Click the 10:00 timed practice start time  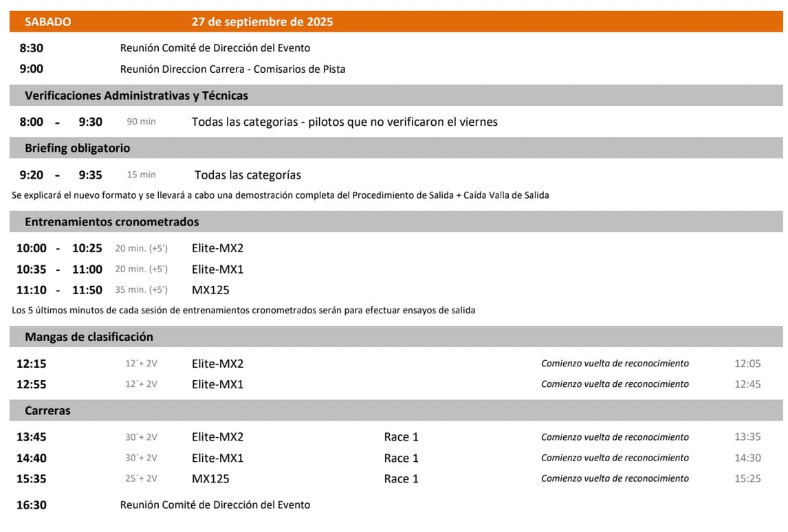tap(32, 248)
